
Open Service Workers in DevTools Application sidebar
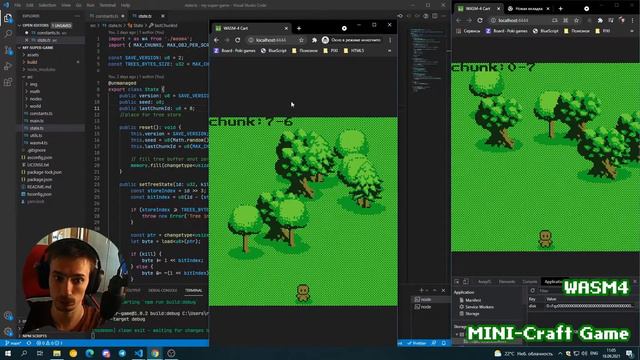point(479,307)
